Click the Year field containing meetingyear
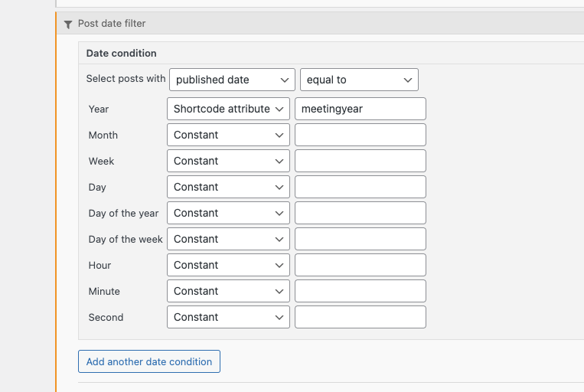 [361, 109]
